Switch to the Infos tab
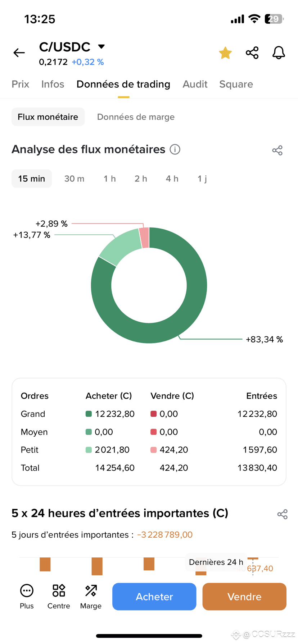 tap(53, 84)
